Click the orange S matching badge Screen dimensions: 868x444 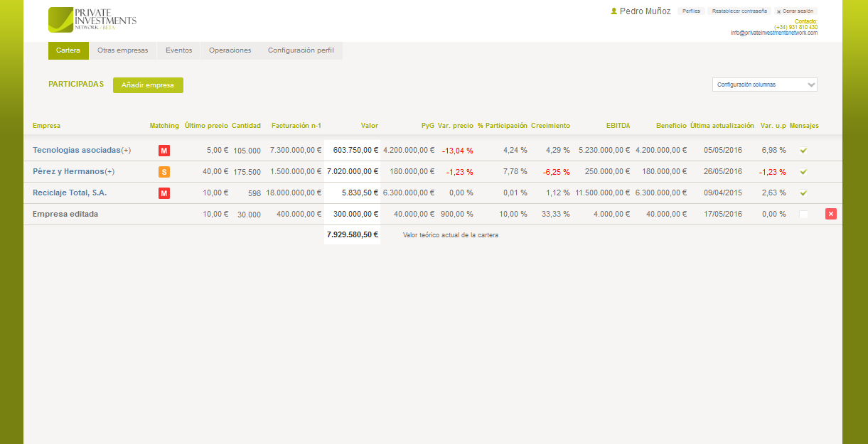point(164,172)
